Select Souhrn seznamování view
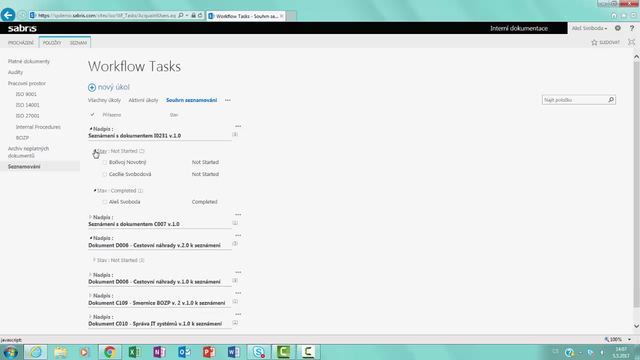Image resolution: width=640 pixels, height=360 pixels. click(x=191, y=100)
